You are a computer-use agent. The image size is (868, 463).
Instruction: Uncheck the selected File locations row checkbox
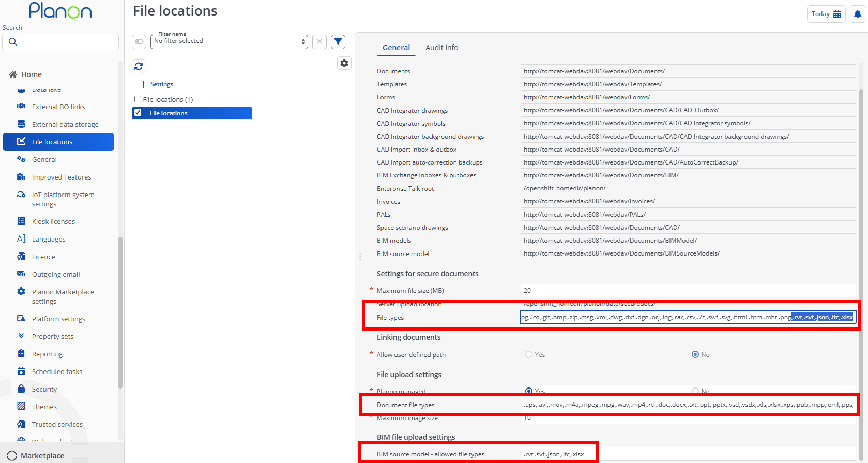pos(138,113)
